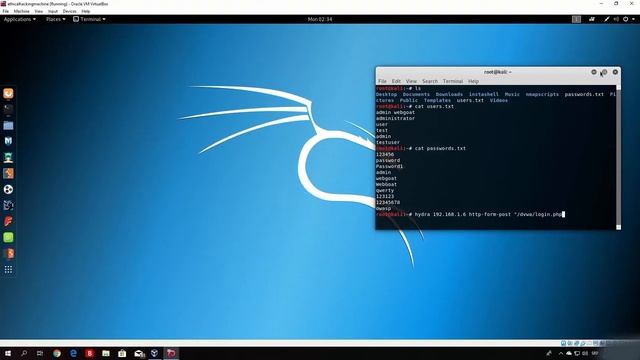Open Windows Task View
This screenshot has width=640, height=360.
tap(40, 353)
